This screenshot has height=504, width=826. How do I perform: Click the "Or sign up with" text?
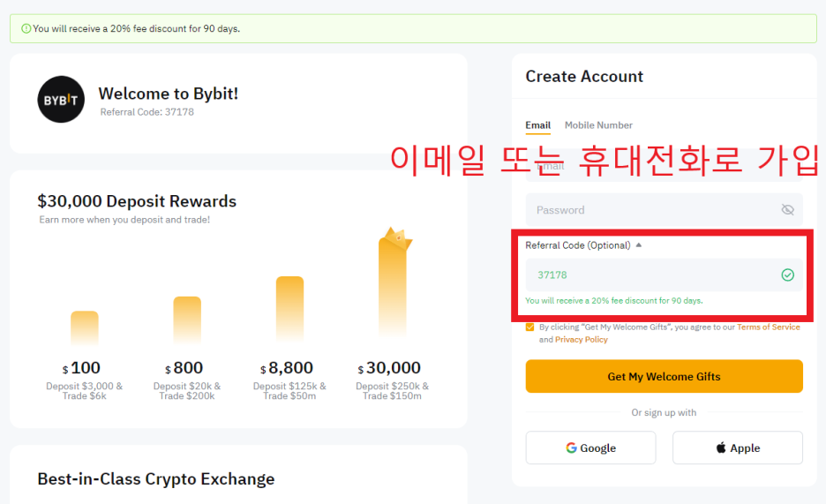[x=664, y=413]
